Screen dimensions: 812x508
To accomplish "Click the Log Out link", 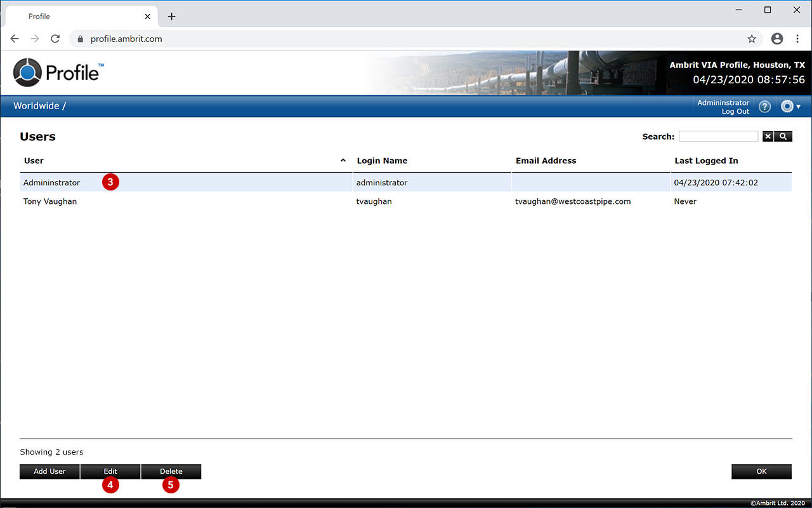I will (735, 112).
